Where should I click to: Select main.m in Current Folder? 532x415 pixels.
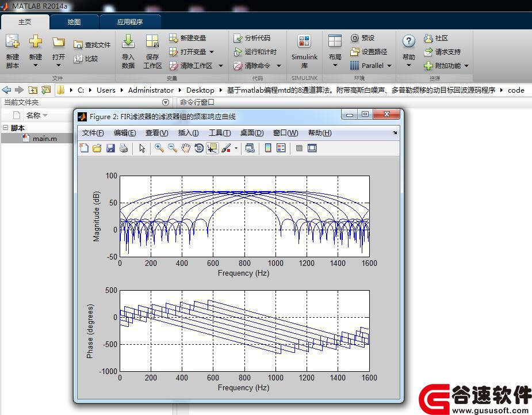(44, 139)
